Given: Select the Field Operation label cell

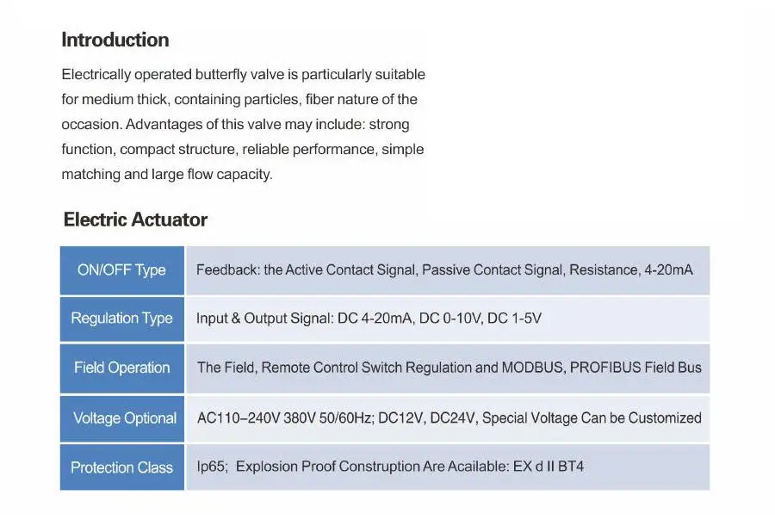Looking at the screenshot, I should [x=122, y=368].
